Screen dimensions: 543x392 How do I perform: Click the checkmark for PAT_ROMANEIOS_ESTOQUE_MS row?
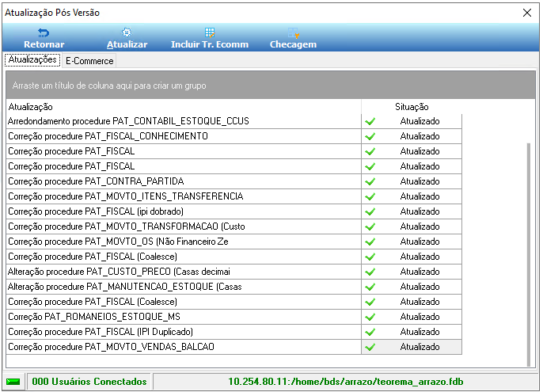click(370, 317)
